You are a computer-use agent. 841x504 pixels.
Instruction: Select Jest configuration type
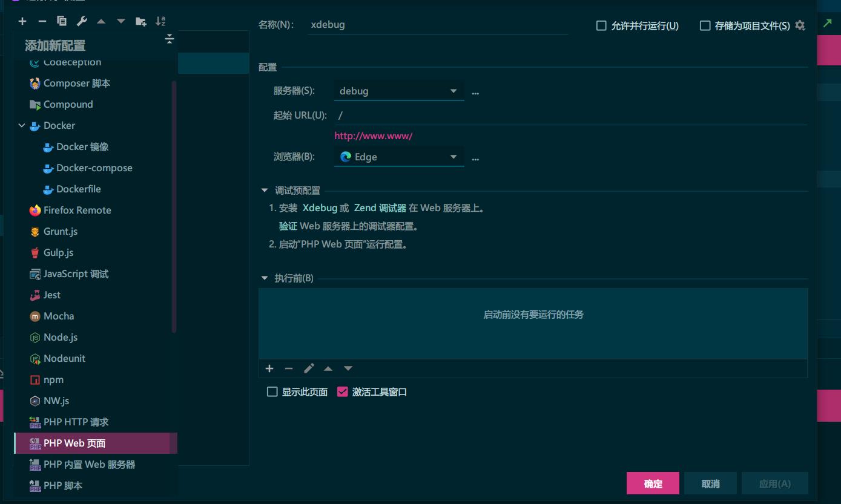point(96,295)
